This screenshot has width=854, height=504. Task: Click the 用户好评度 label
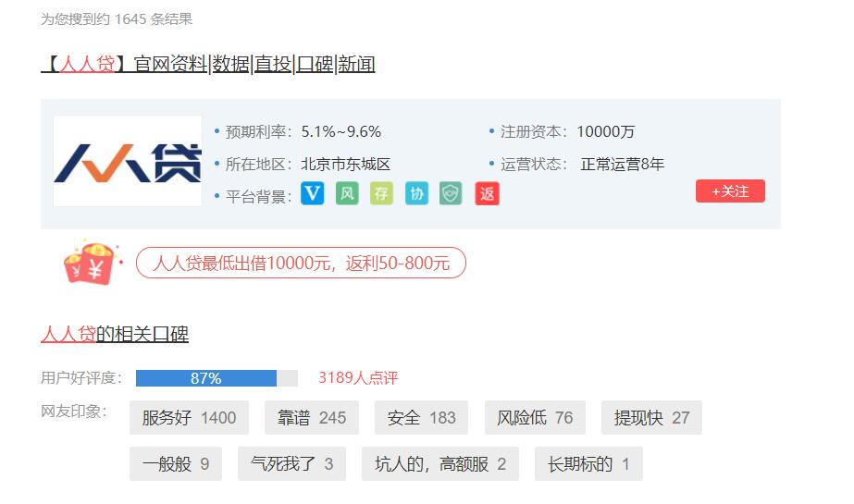pos(81,377)
